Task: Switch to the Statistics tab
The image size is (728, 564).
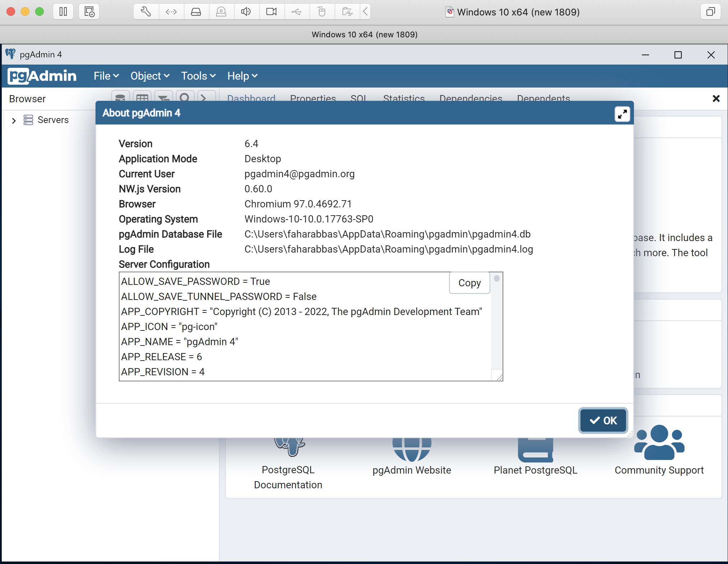Action: pos(404,98)
